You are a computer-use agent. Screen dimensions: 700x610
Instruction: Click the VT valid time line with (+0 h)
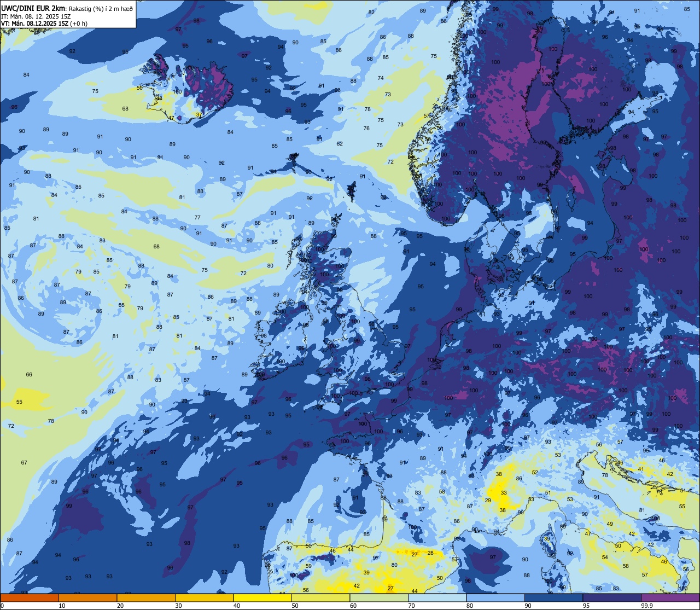point(44,23)
